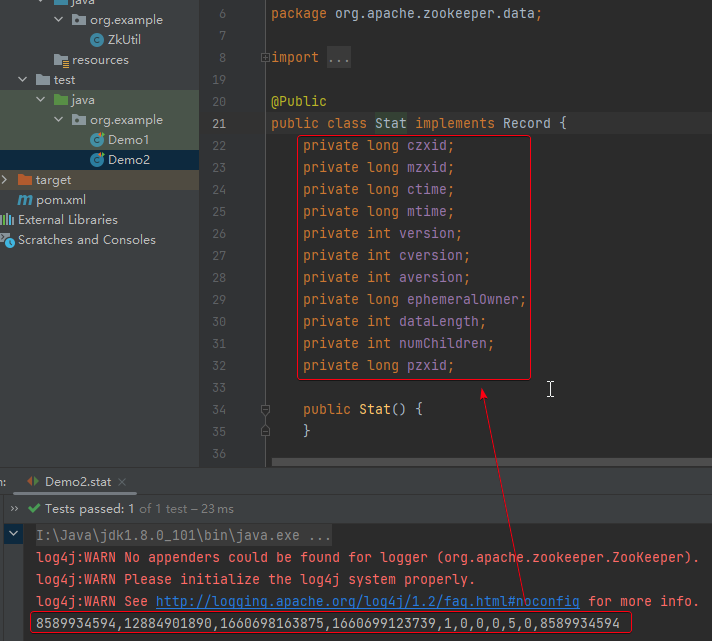Click the Tests passed checkmark icon

pyautogui.click(x=34, y=508)
